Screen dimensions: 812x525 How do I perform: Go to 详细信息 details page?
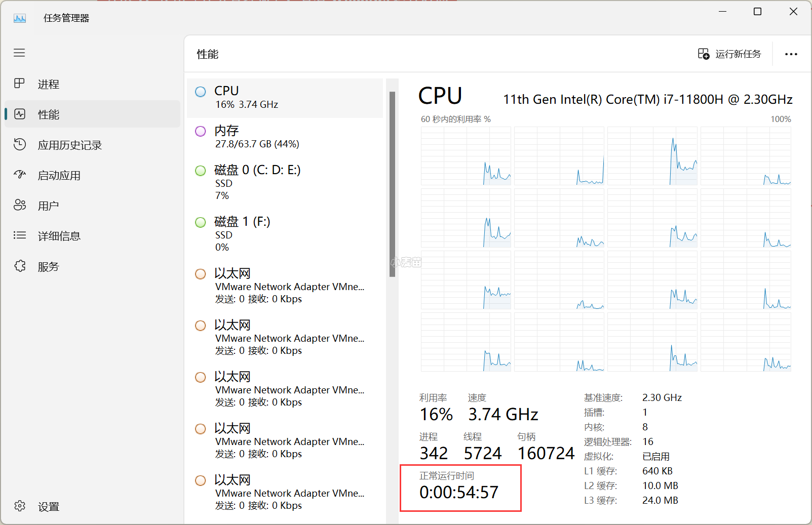click(x=59, y=236)
